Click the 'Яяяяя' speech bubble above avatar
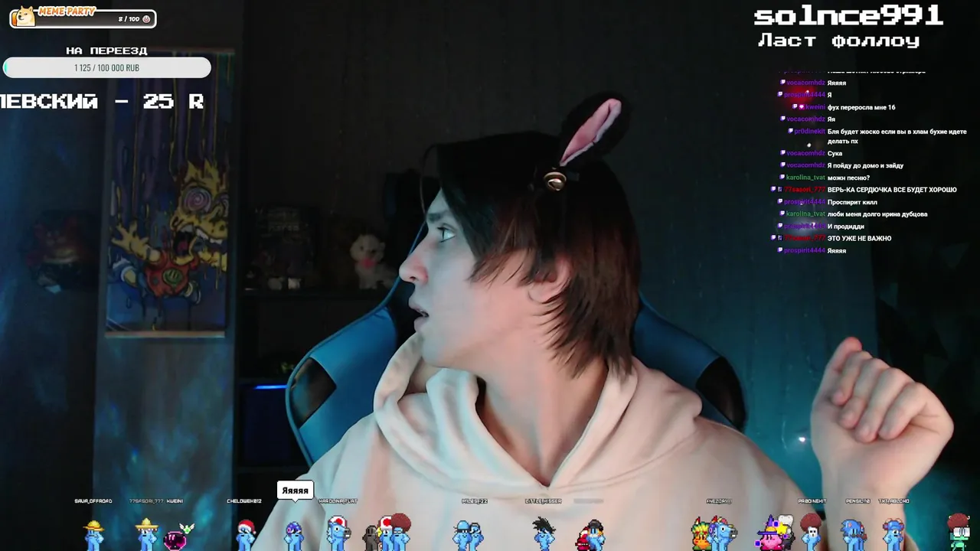The width and height of the screenshot is (980, 551). [x=295, y=491]
